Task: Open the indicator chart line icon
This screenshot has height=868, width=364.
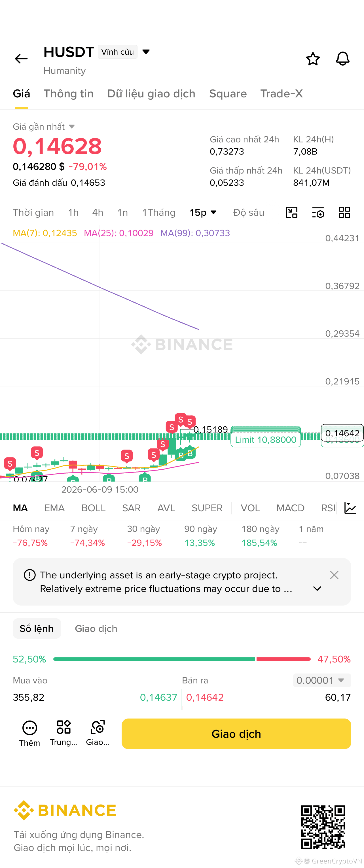Action: (x=350, y=508)
